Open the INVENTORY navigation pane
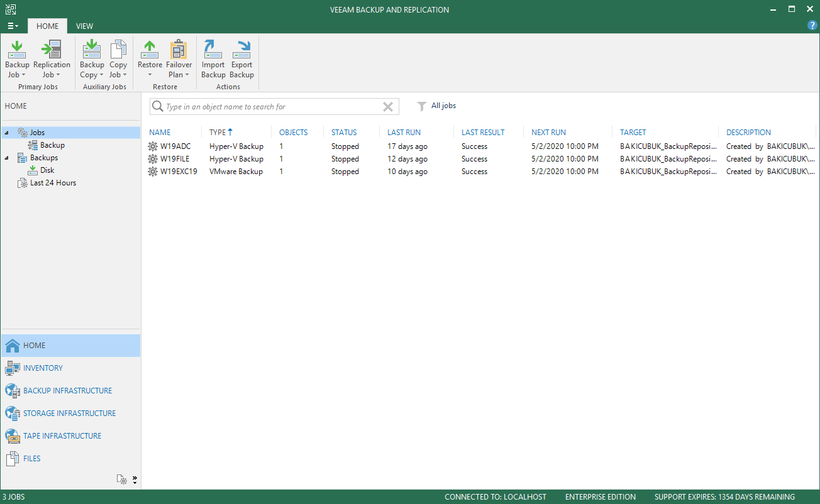The width and height of the screenshot is (820, 504). click(70, 368)
